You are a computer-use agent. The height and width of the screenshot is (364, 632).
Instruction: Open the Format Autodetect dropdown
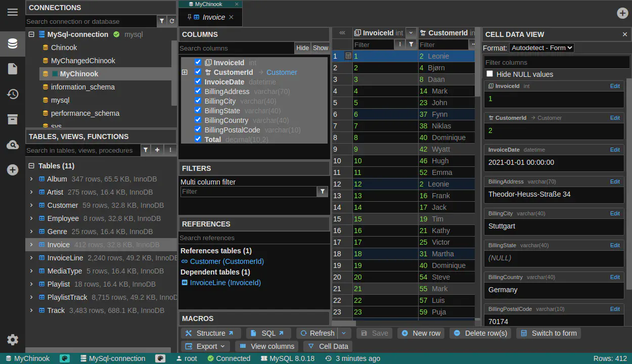pyautogui.click(x=541, y=48)
